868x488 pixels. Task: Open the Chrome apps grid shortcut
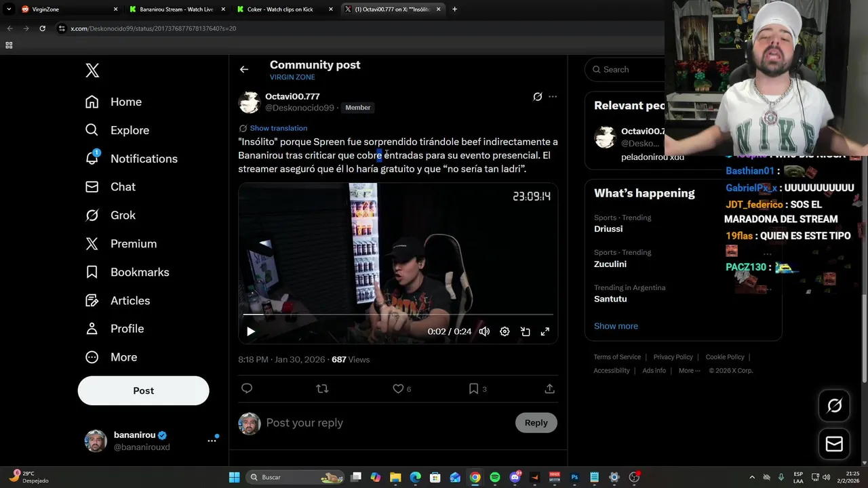[9, 45]
